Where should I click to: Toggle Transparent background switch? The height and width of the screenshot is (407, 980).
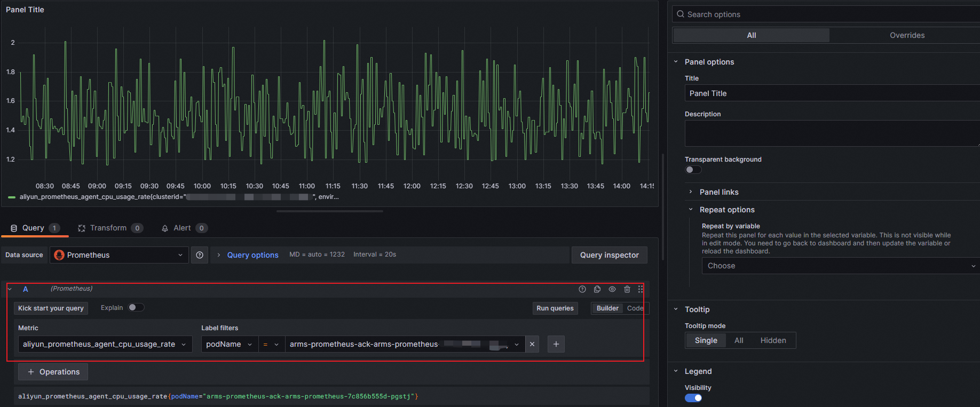(x=693, y=170)
